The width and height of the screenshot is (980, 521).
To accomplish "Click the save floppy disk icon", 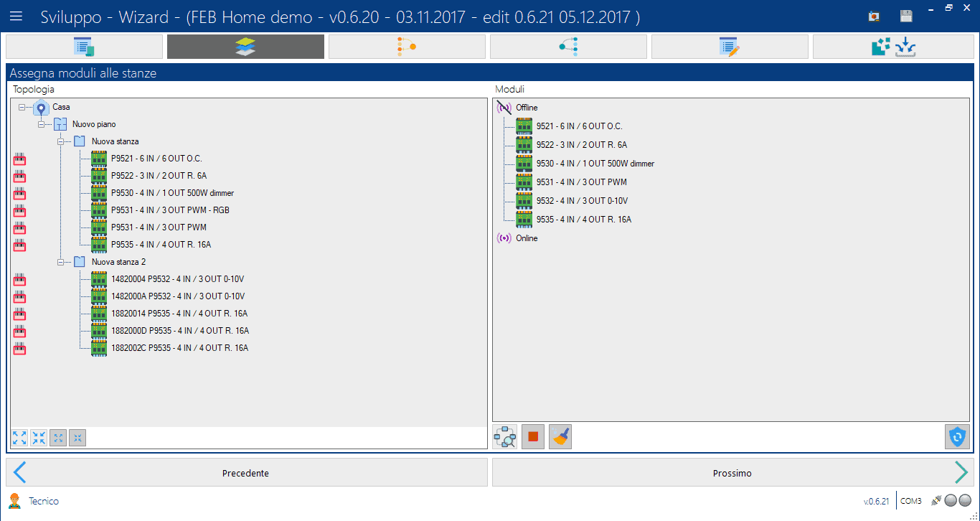I will (x=906, y=16).
